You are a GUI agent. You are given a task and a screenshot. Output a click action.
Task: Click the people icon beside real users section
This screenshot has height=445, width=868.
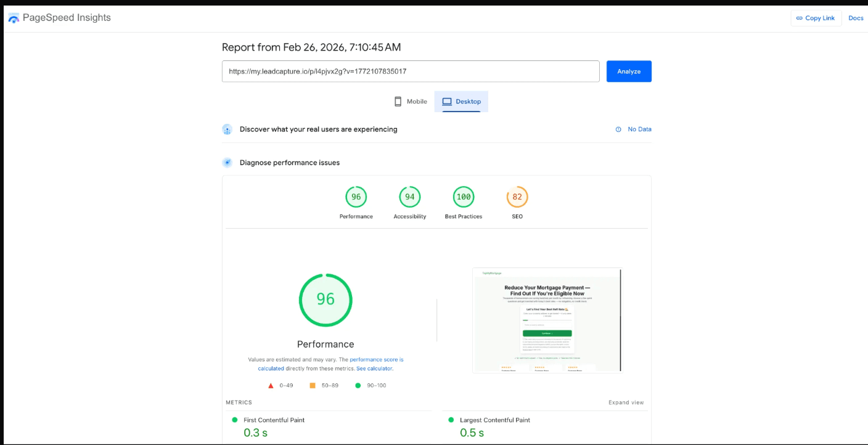coord(227,129)
